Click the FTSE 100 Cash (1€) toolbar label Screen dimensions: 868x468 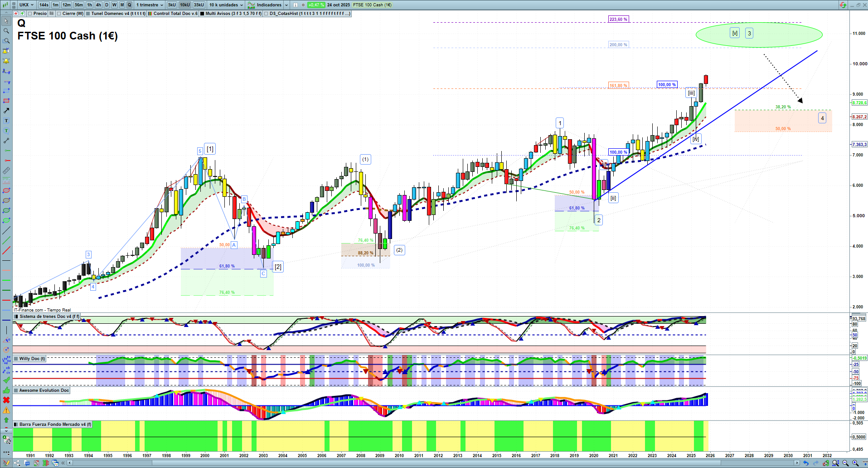point(372,5)
